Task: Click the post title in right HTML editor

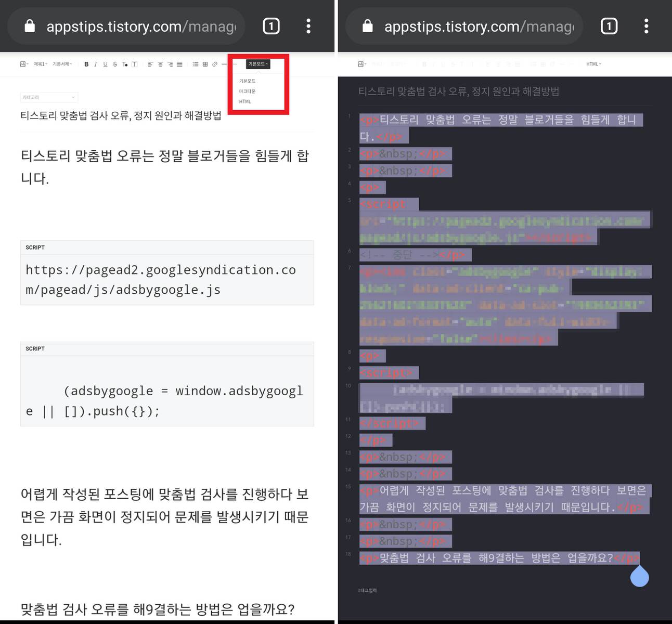Action: pos(459,92)
